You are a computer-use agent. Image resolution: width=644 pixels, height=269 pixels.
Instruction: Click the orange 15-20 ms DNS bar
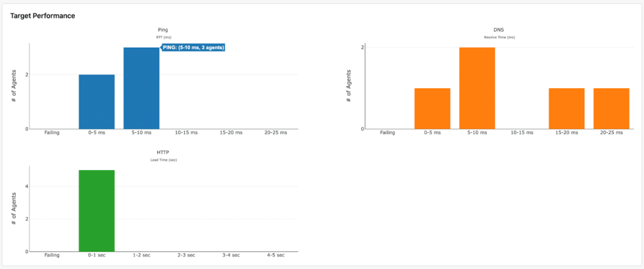pos(566,108)
